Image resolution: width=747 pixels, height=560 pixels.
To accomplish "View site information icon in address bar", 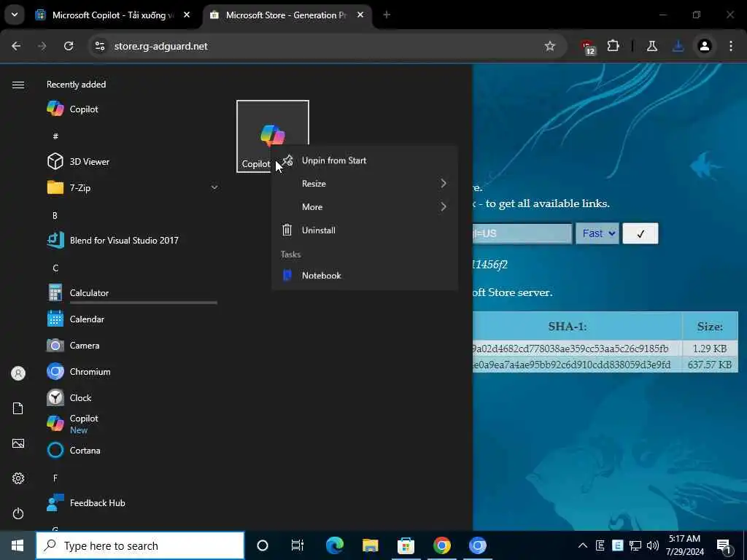I will (x=99, y=46).
